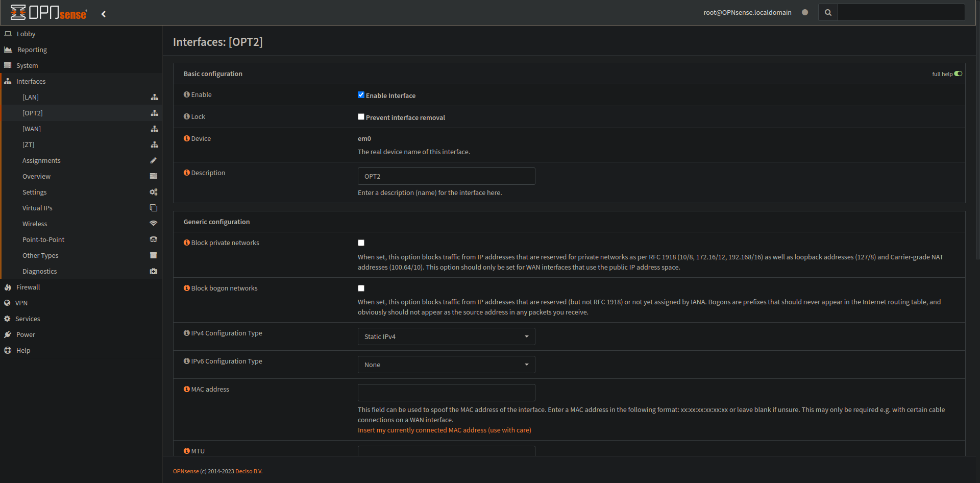Screen dimensions: 980x483
Task: Toggle the full help switch
Action: (x=958, y=74)
